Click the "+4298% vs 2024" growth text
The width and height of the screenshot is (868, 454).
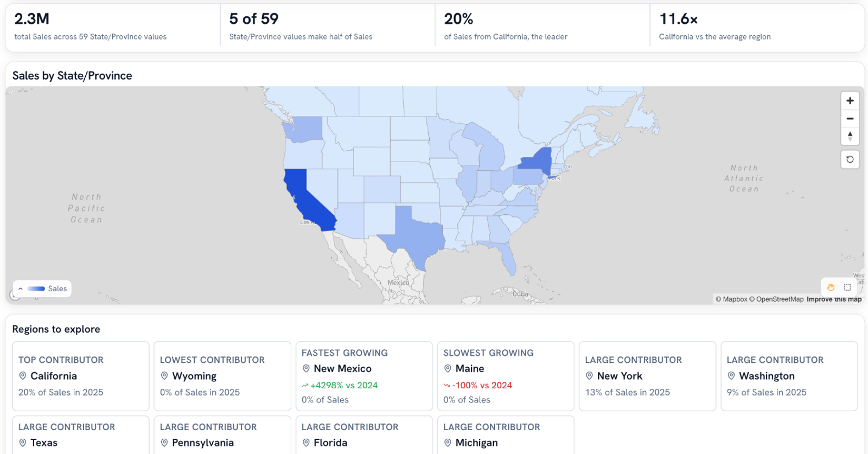click(x=344, y=385)
